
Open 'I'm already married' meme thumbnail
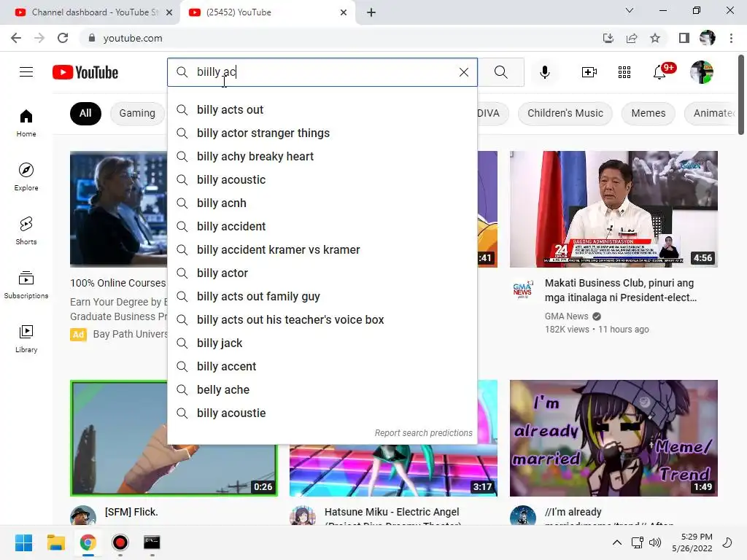coord(614,438)
